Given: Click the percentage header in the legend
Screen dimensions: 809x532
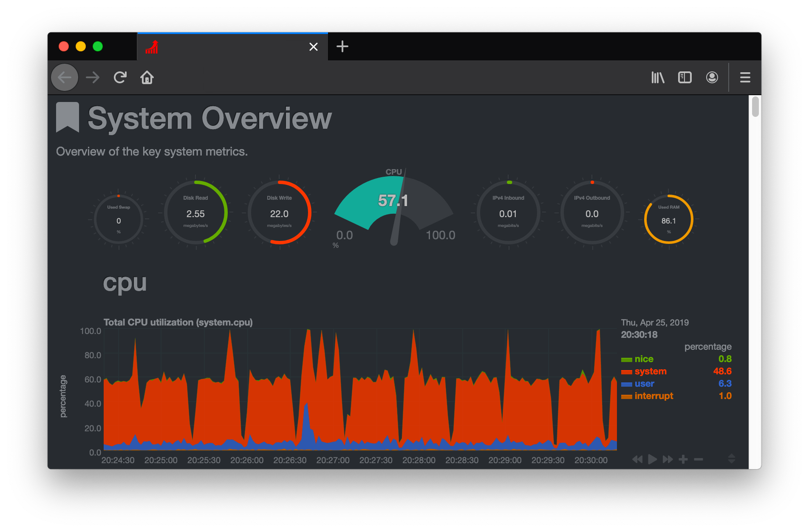Looking at the screenshot, I should (708, 347).
